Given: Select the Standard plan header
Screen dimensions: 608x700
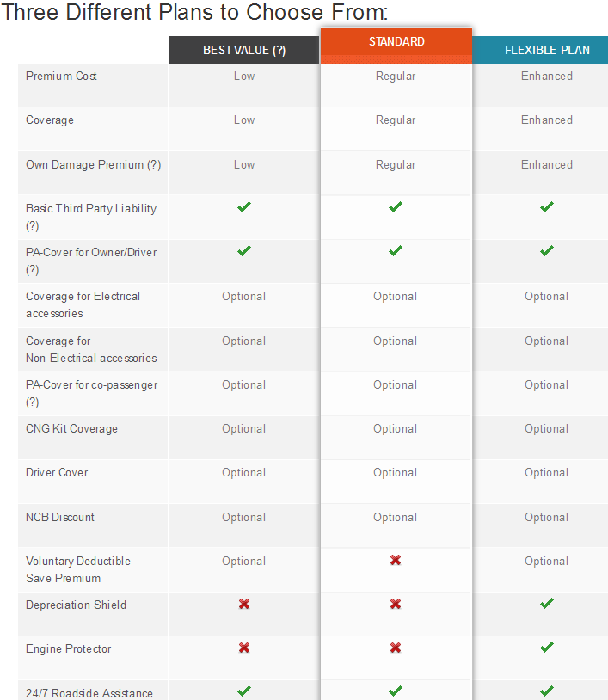Looking at the screenshot, I should (396, 42).
